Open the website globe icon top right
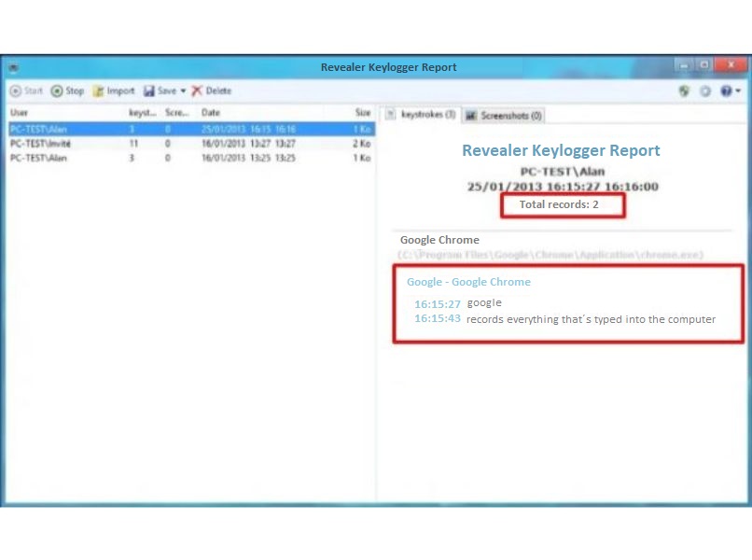The width and height of the screenshot is (752, 560). (x=683, y=91)
